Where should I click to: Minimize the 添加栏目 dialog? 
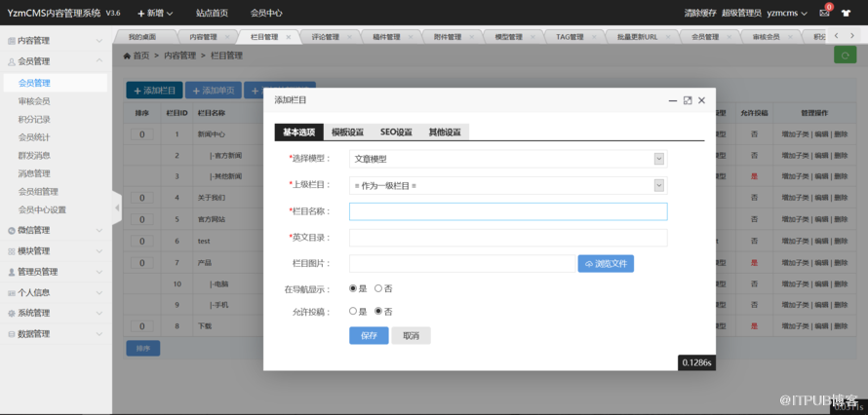(673, 100)
